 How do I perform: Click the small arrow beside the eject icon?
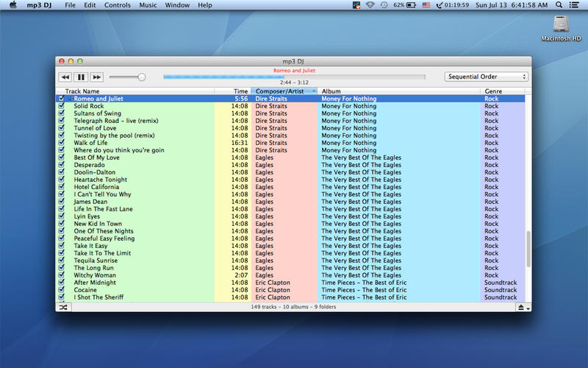point(528,308)
